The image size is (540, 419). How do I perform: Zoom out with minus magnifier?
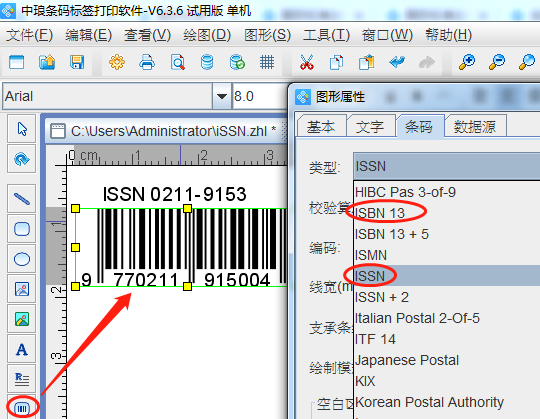(x=497, y=62)
